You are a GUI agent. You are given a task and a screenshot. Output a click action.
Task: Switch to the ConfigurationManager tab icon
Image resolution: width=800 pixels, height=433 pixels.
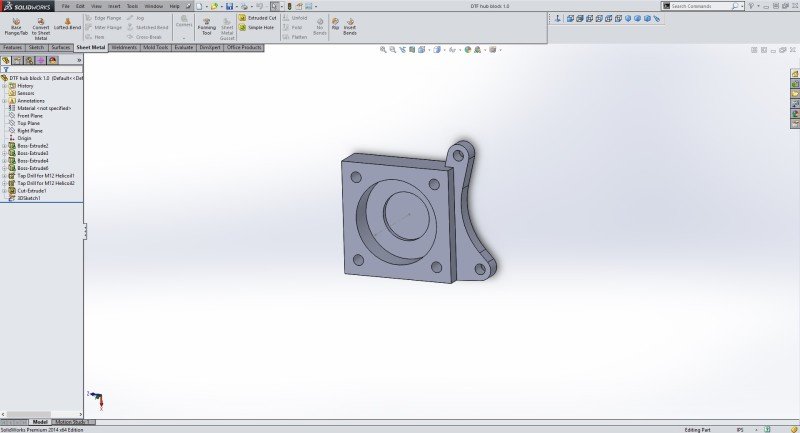(30, 60)
